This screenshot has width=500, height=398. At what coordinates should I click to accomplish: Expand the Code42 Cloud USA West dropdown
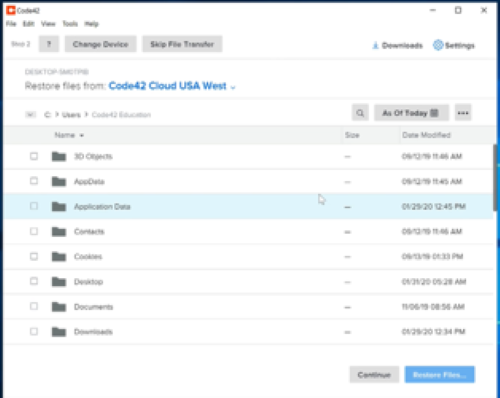click(x=172, y=86)
